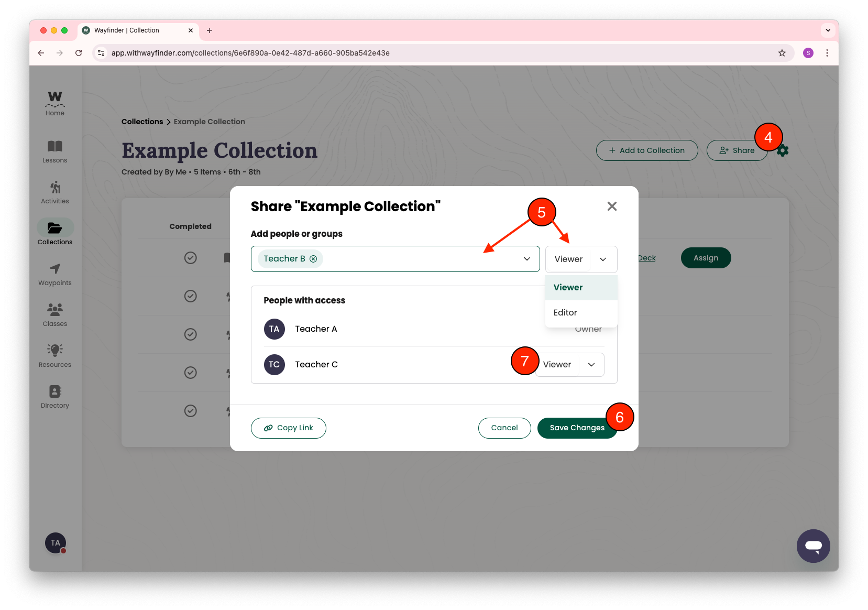The height and width of the screenshot is (610, 868).
Task: Close the Wayfinder Collection tab
Action: 191,30
